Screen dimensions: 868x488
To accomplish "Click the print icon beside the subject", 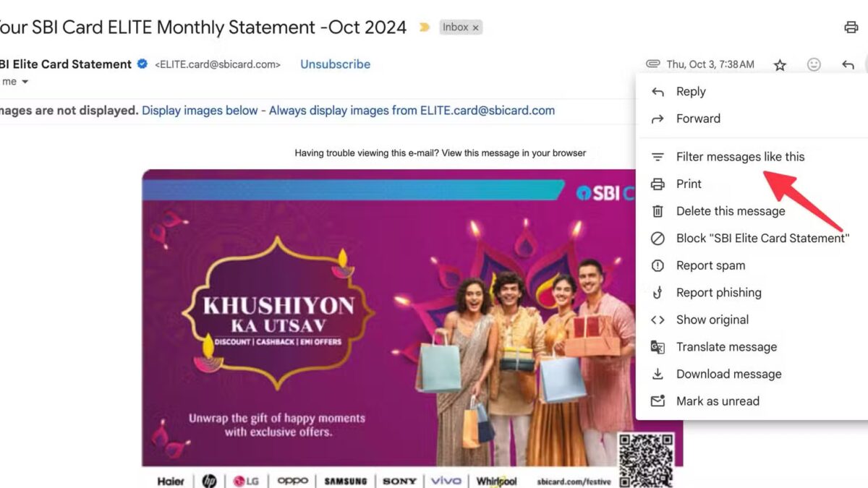I will point(851,27).
